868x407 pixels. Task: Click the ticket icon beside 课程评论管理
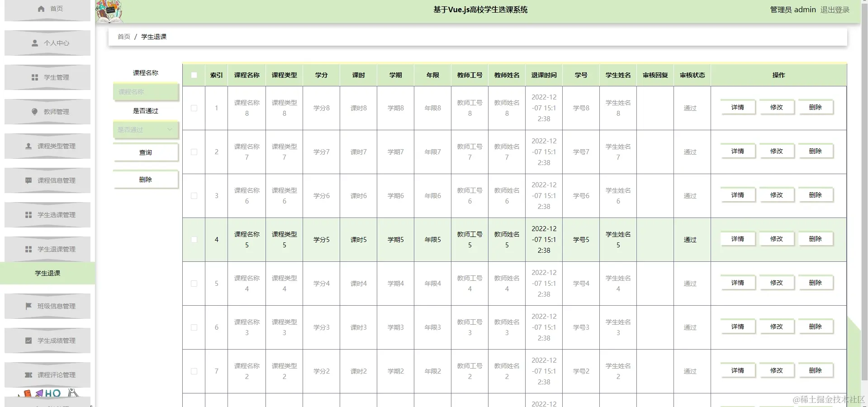28,375
